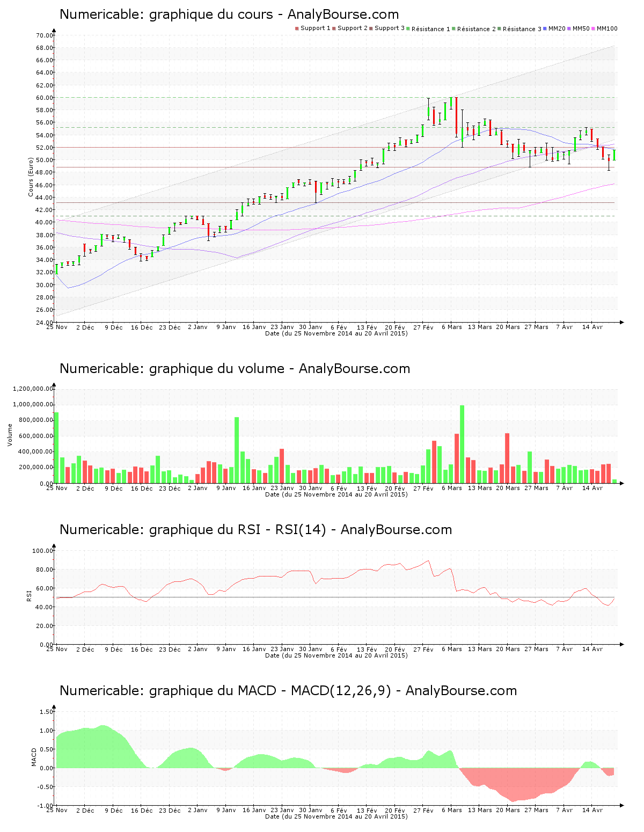Click the 'RSI' vertical axis label
Viewport: 644px width, 832px height.
click(29, 595)
